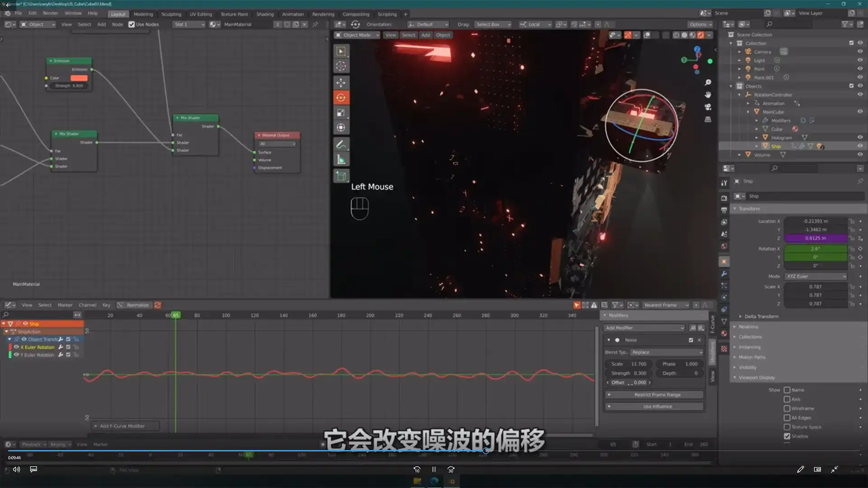The height and width of the screenshot is (488, 868).
Task: Click the camera view icon in viewport gizmos
Action: click(708, 107)
